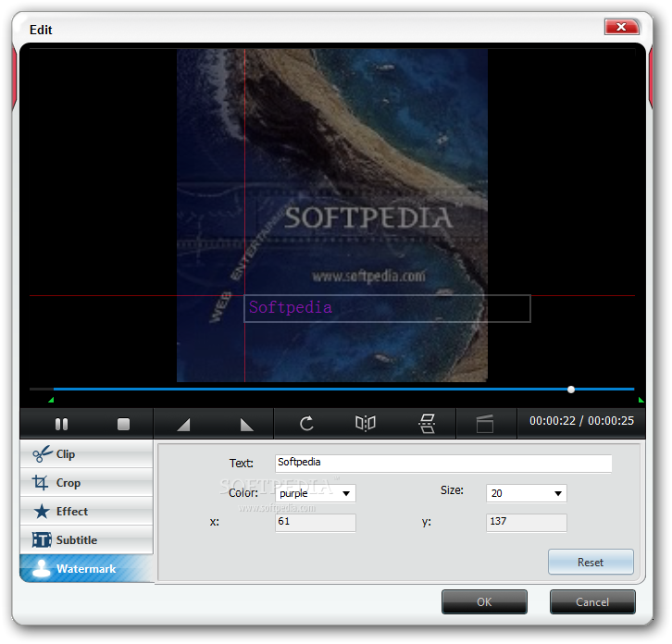Click the x position field

click(315, 522)
